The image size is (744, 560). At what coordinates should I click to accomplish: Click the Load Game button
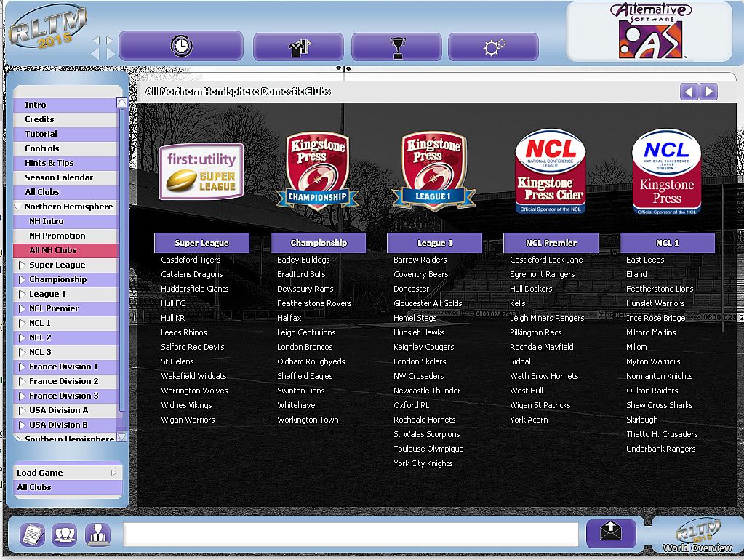(68, 473)
